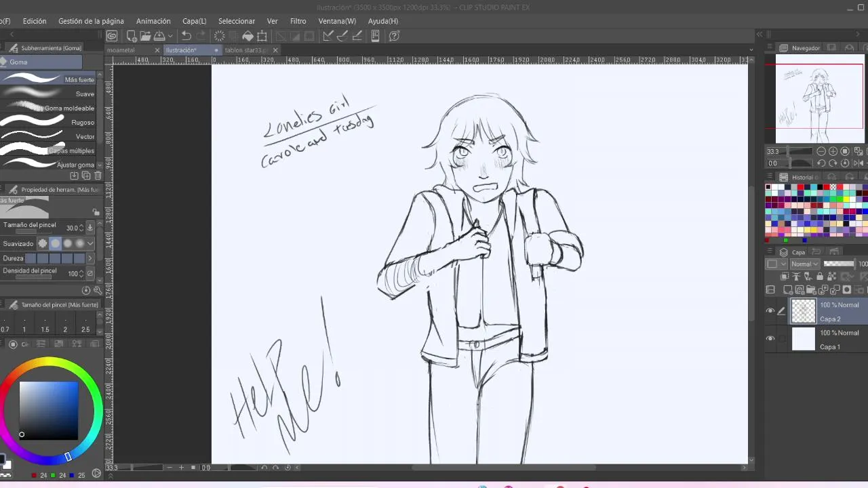Open the tablet settings icon
868x488 pixels.
[x=375, y=36]
